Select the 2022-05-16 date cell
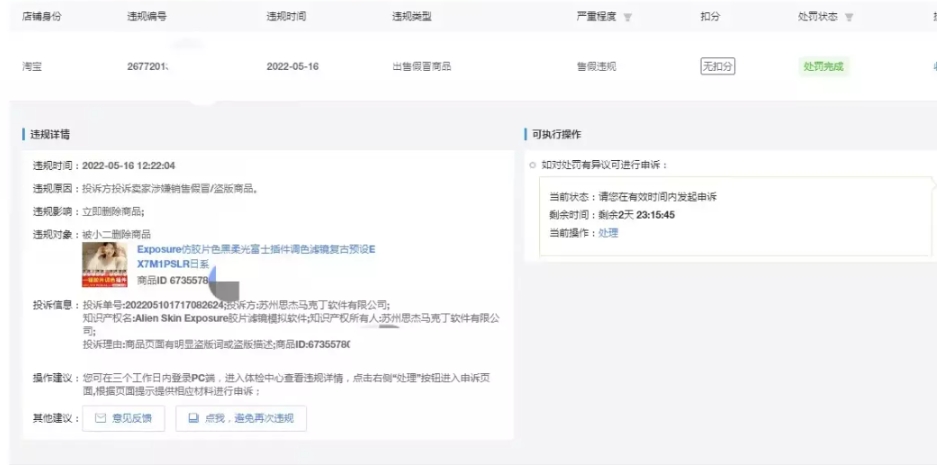 (291, 67)
